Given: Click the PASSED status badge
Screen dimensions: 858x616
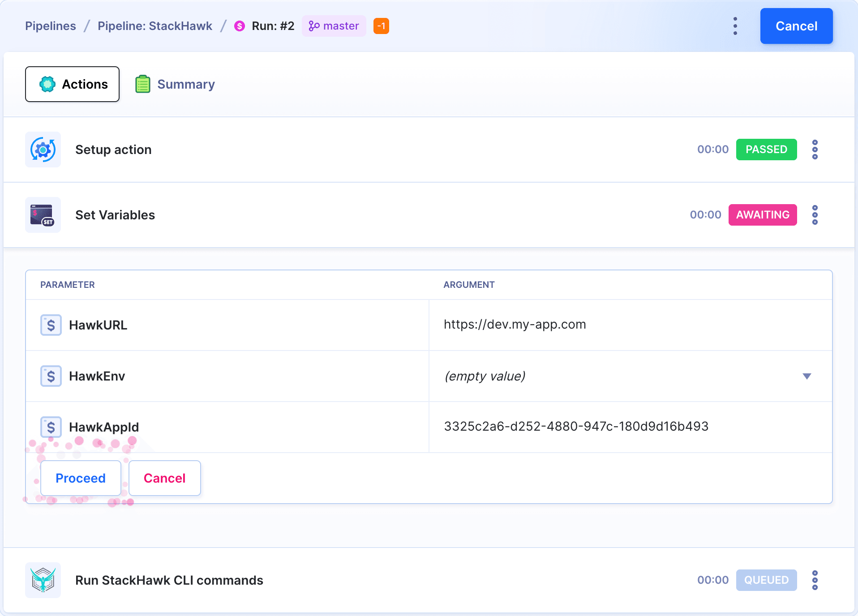Looking at the screenshot, I should 766,150.
